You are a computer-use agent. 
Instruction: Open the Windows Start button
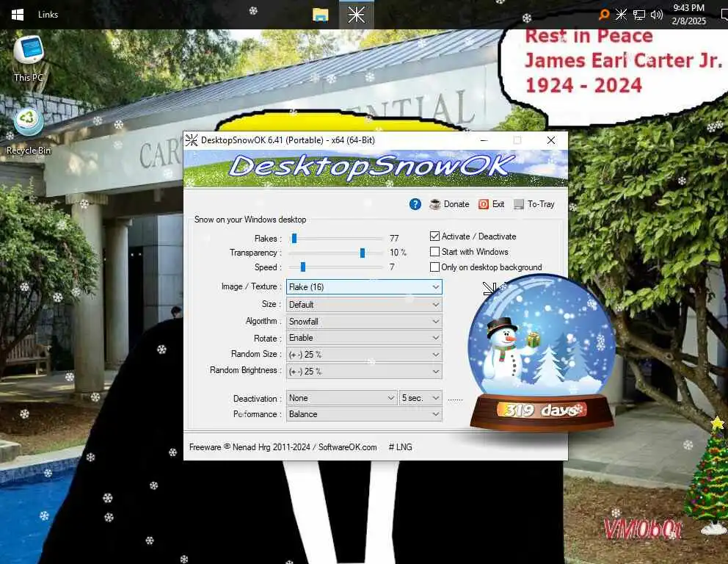pos(18,15)
